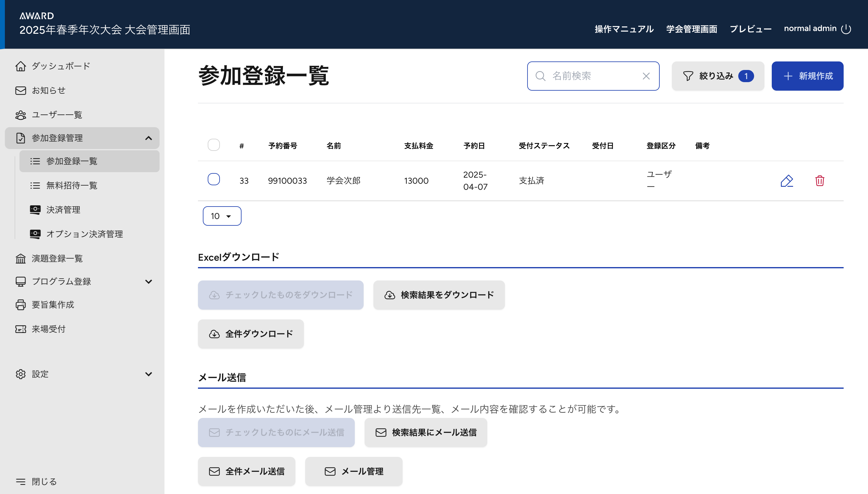Collapse the 参加登録管理 sidebar group
Viewport: 868px width, 494px height.
point(148,138)
